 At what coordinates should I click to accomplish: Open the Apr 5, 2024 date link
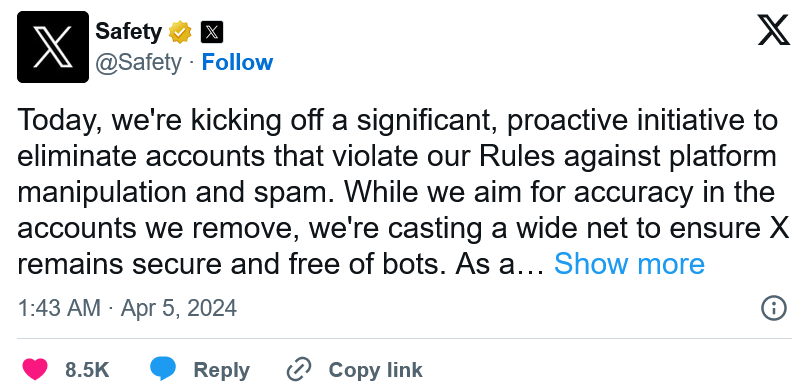pos(179,308)
